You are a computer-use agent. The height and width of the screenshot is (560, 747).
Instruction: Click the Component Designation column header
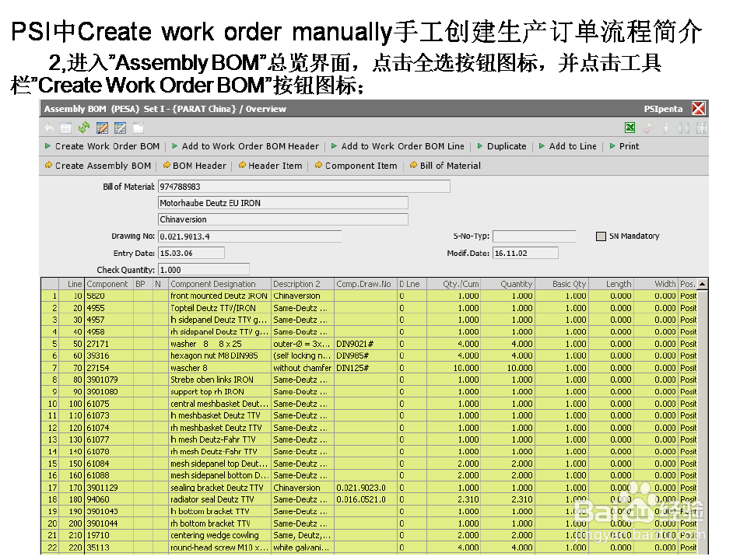pos(219,284)
